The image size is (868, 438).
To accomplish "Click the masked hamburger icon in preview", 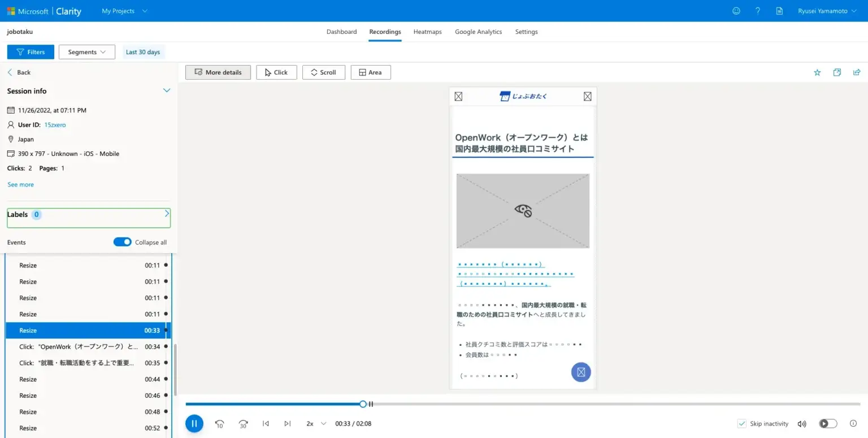I will click(x=458, y=97).
